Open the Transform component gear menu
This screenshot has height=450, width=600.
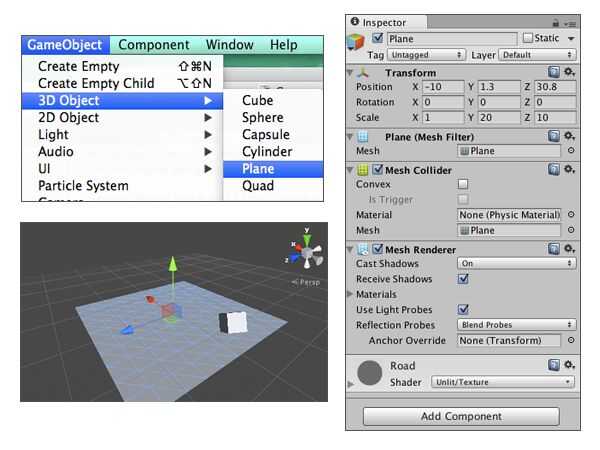569,72
